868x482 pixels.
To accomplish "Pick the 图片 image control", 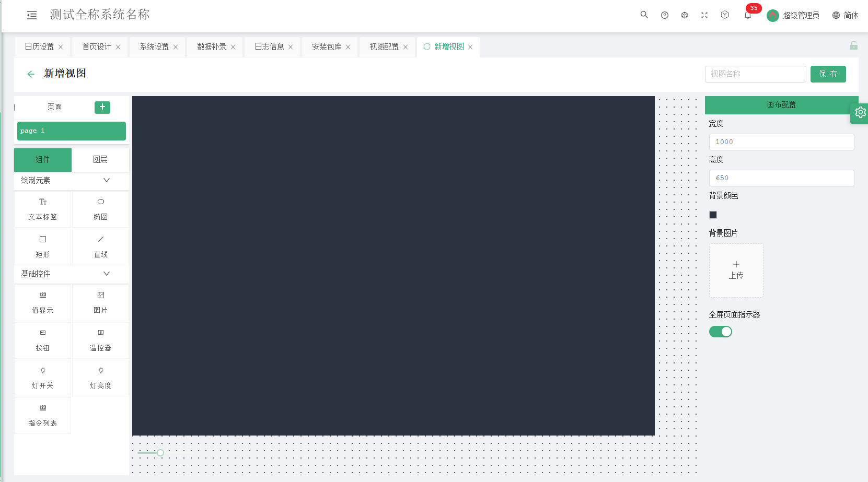I will tap(101, 303).
